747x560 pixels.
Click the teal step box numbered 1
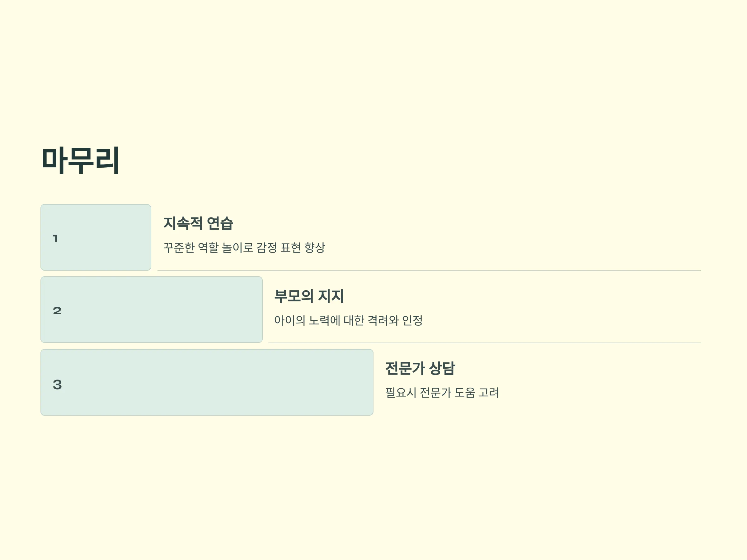(x=96, y=237)
